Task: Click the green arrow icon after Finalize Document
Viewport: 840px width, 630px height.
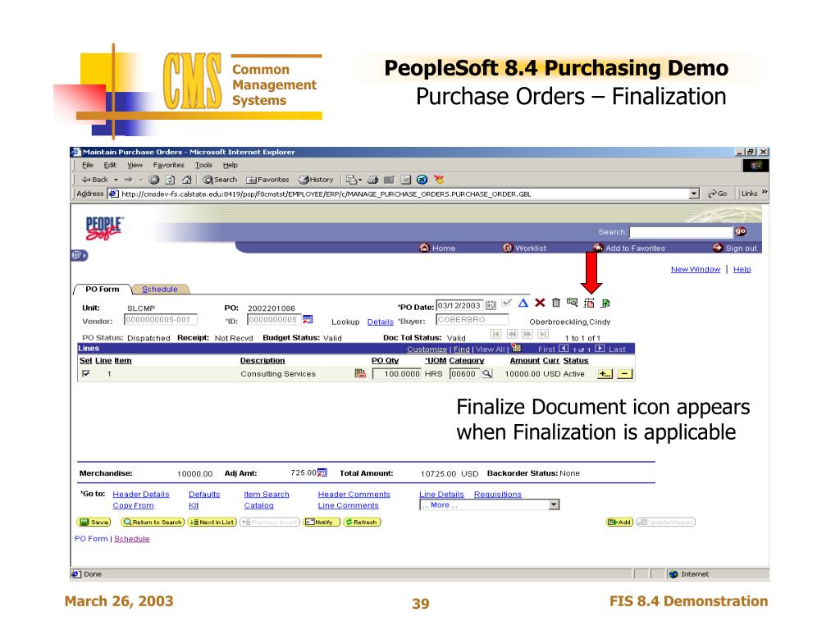Action: [605, 304]
